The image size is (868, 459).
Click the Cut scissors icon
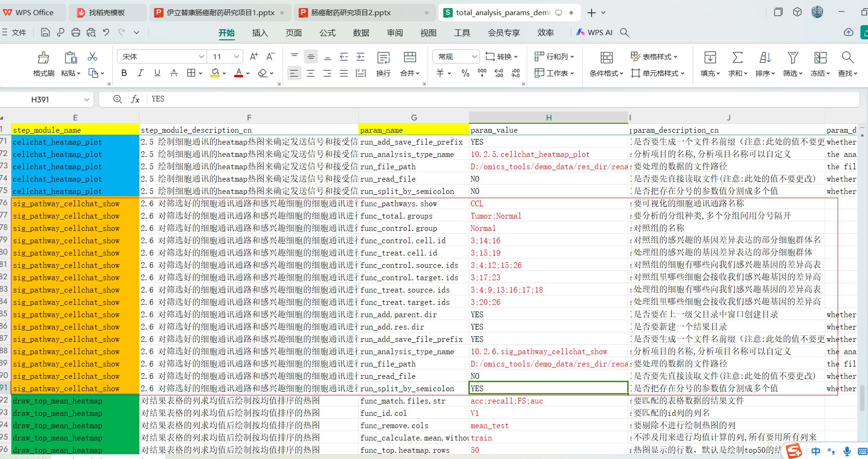coord(92,57)
